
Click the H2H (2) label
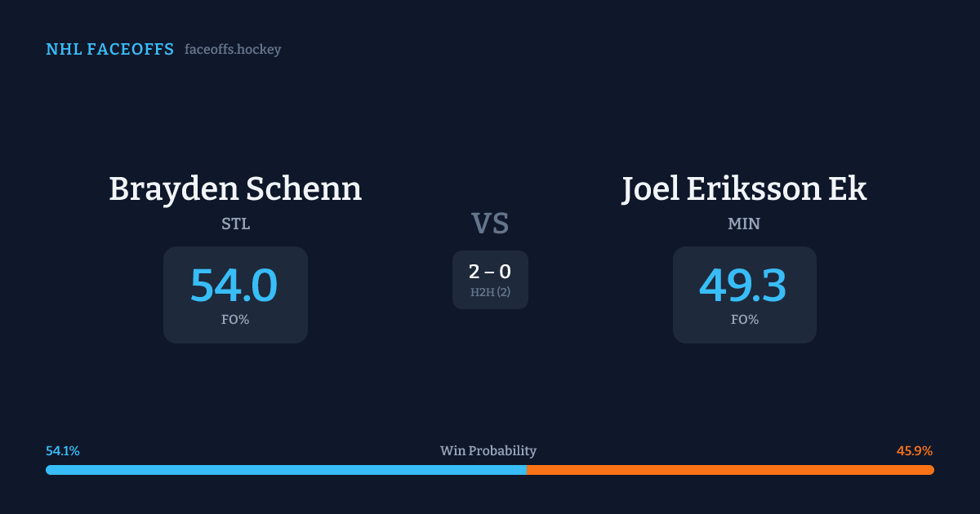point(490,292)
